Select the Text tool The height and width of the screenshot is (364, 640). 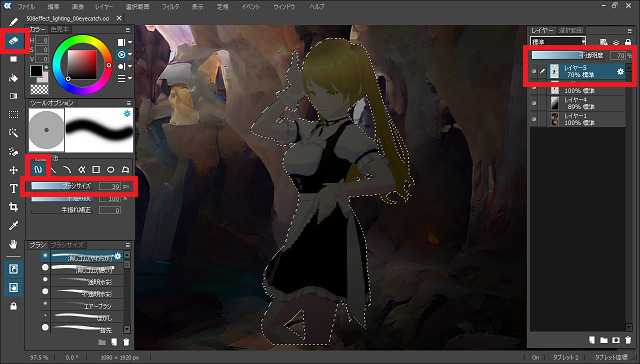tap(13, 189)
